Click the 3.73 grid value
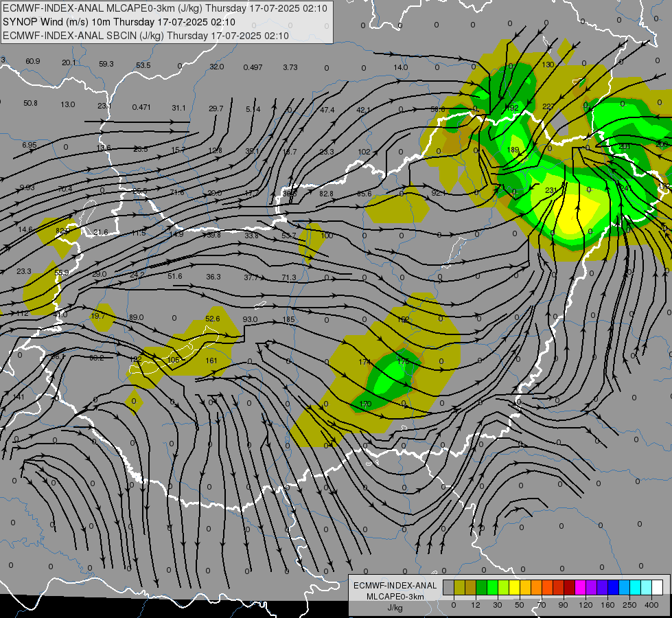The image size is (672, 618). click(290, 67)
